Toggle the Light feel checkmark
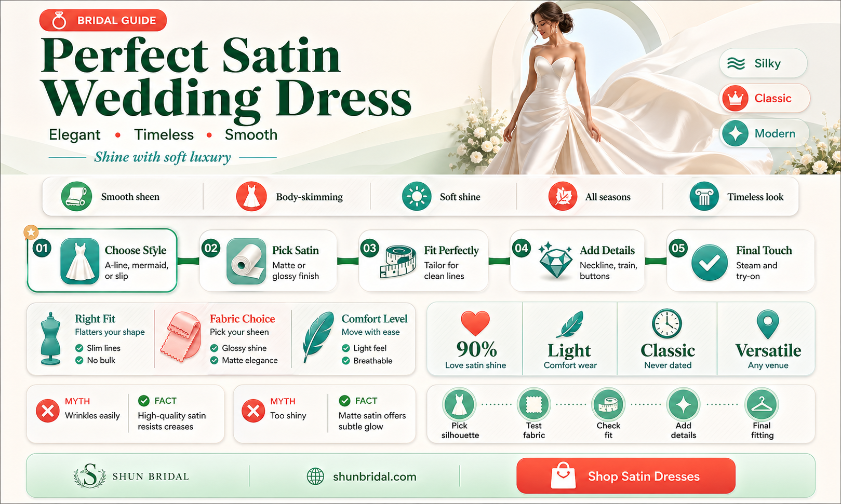This screenshot has height=504, width=841. coord(346,348)
